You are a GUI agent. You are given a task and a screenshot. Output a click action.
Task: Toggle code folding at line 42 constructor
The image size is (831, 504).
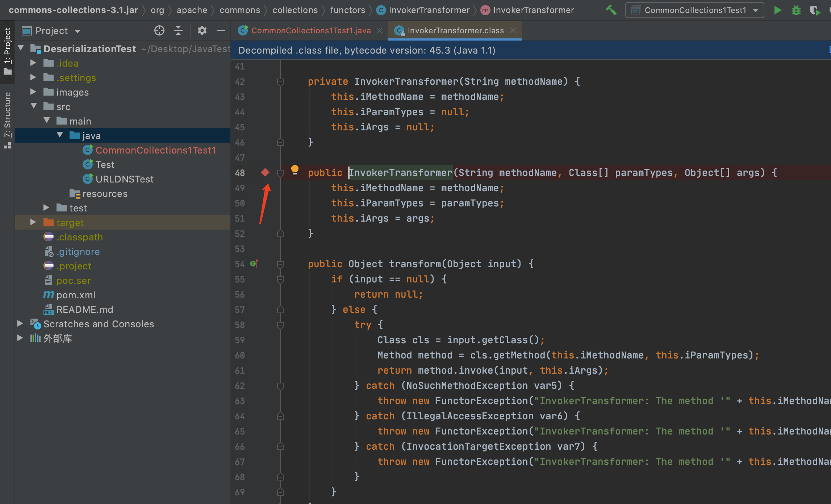click(x=280, y=82)
